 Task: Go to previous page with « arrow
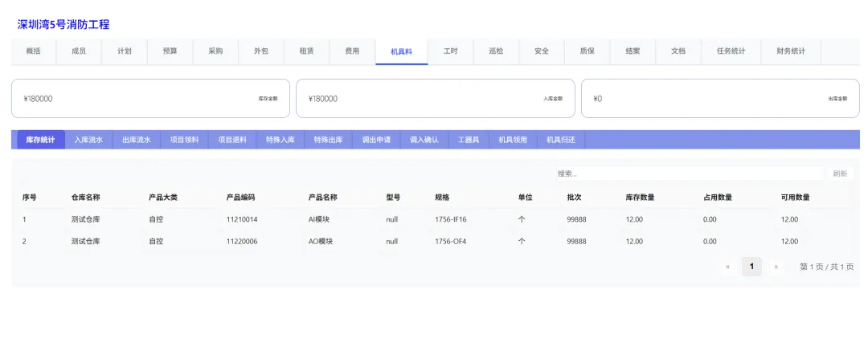727,267
